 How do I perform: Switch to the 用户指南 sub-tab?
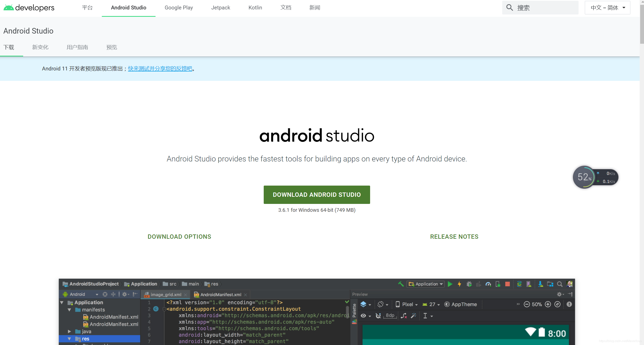point(77,47)
